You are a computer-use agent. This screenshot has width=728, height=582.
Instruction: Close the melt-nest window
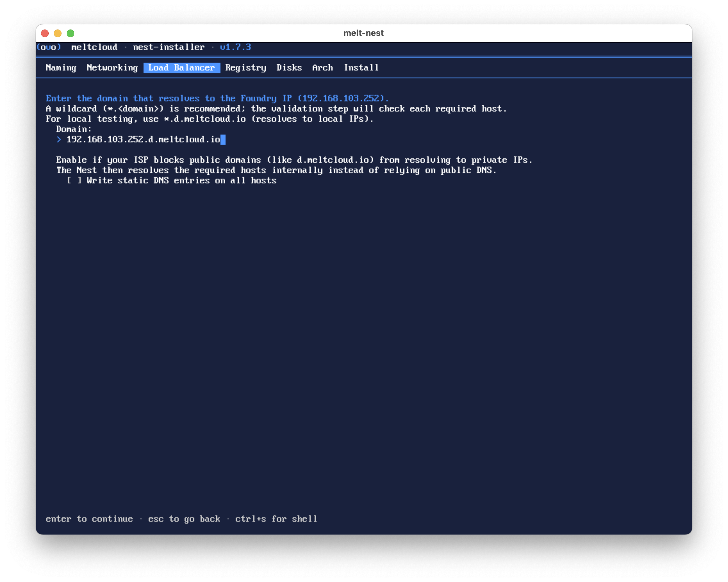(45, 33)
